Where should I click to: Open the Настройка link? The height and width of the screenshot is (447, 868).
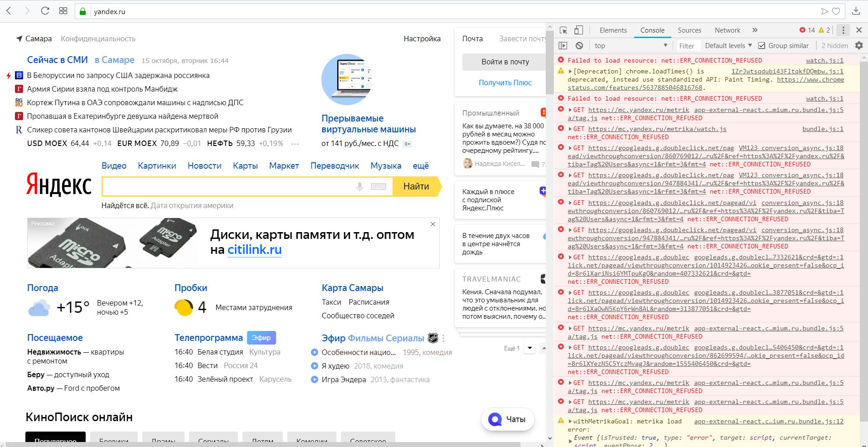422,39
